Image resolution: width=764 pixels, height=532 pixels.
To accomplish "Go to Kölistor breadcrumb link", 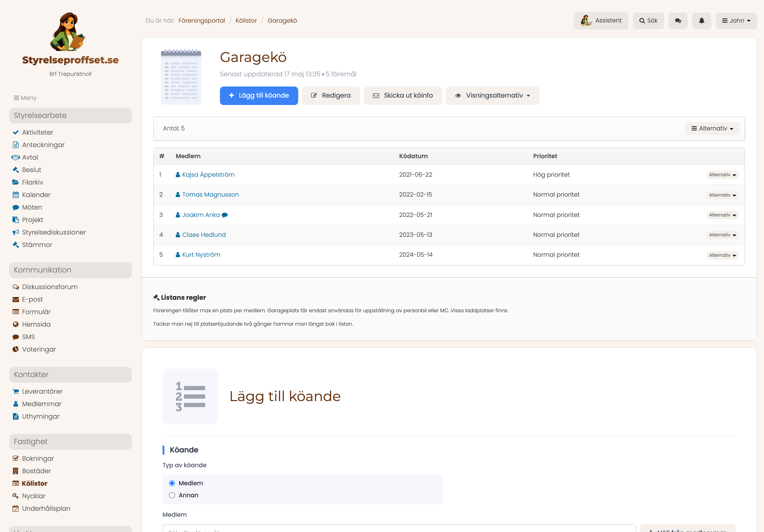I will pyautogui.click(x=246, y=21).
